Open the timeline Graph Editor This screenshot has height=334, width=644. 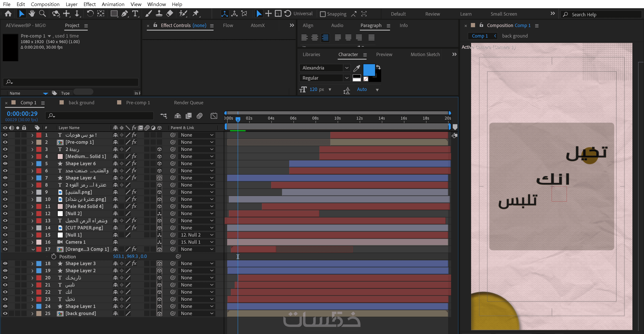(x=214, y=116)
